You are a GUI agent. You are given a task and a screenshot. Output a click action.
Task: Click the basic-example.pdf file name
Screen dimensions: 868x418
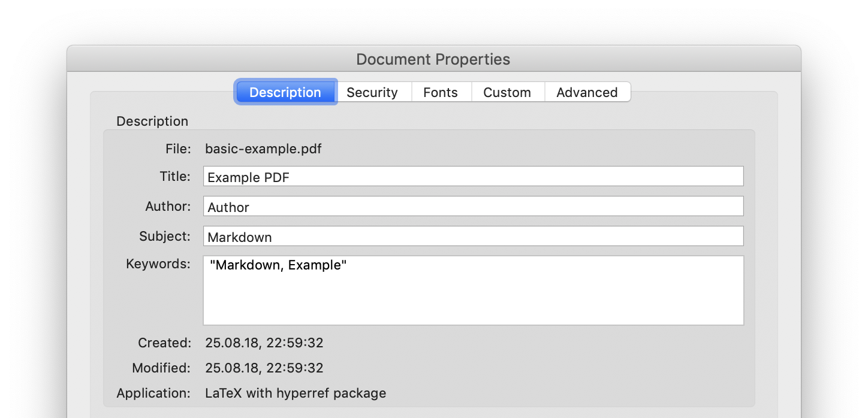[263, 149]
